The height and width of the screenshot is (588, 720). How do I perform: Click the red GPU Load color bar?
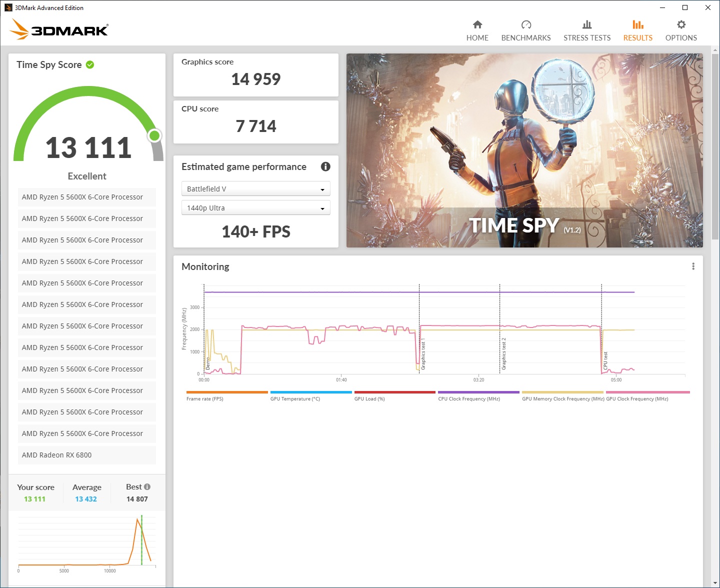pos(395,392)
